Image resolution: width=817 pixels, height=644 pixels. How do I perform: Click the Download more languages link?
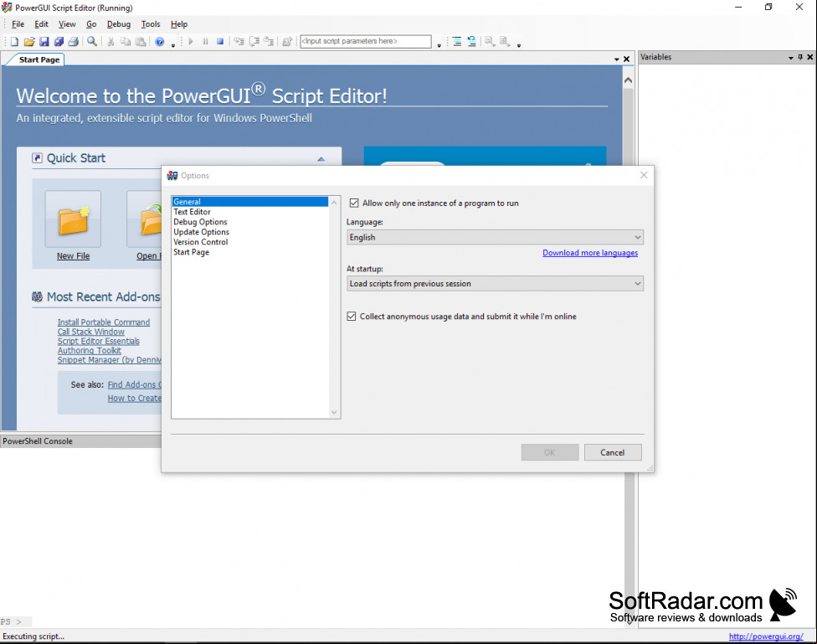coord(590,253)
